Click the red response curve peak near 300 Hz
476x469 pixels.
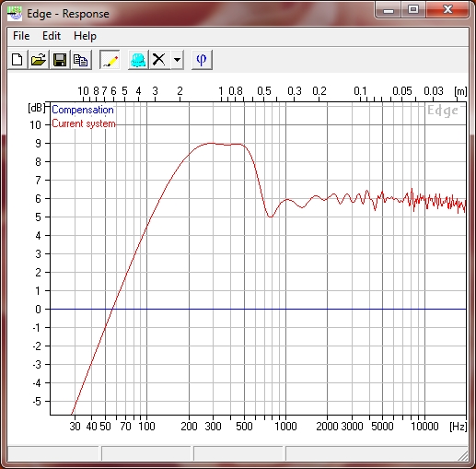(212, 143)
